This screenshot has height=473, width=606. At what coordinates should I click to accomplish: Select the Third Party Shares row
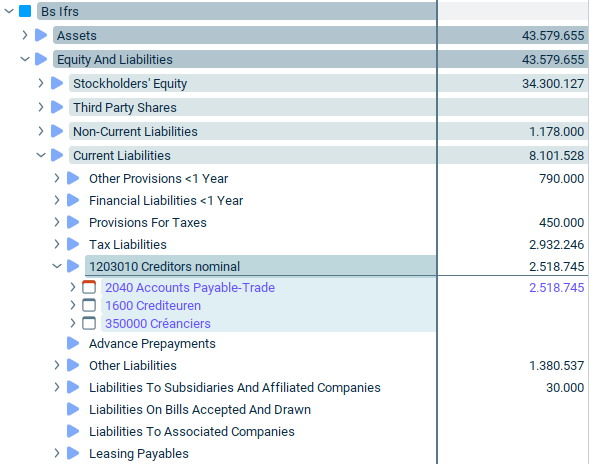point(252,107)
